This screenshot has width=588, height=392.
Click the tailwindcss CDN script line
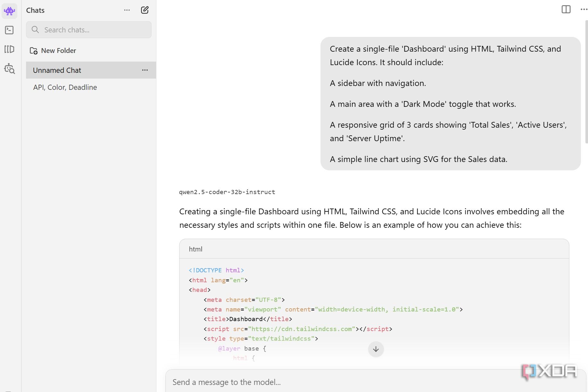coord(298,329)
